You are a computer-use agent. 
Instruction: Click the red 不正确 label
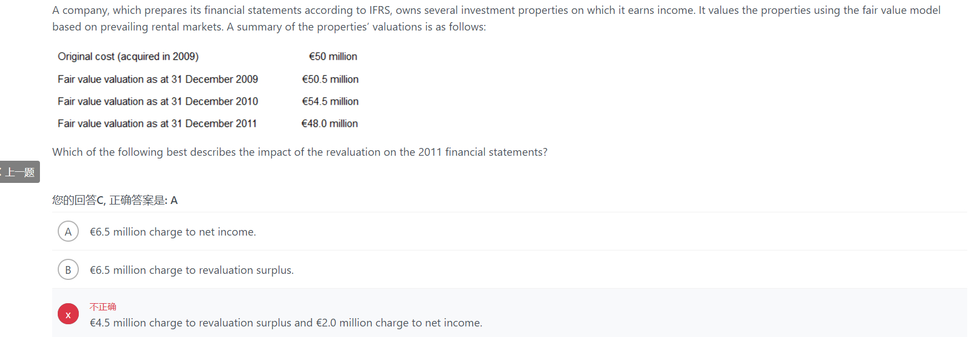pos(103,307)
